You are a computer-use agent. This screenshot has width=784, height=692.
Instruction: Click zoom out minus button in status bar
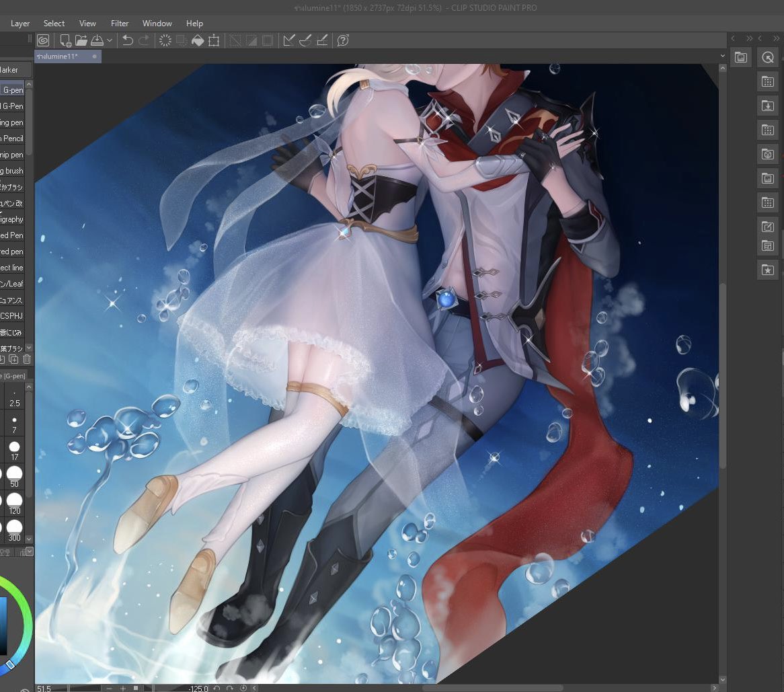coord(110,689)
